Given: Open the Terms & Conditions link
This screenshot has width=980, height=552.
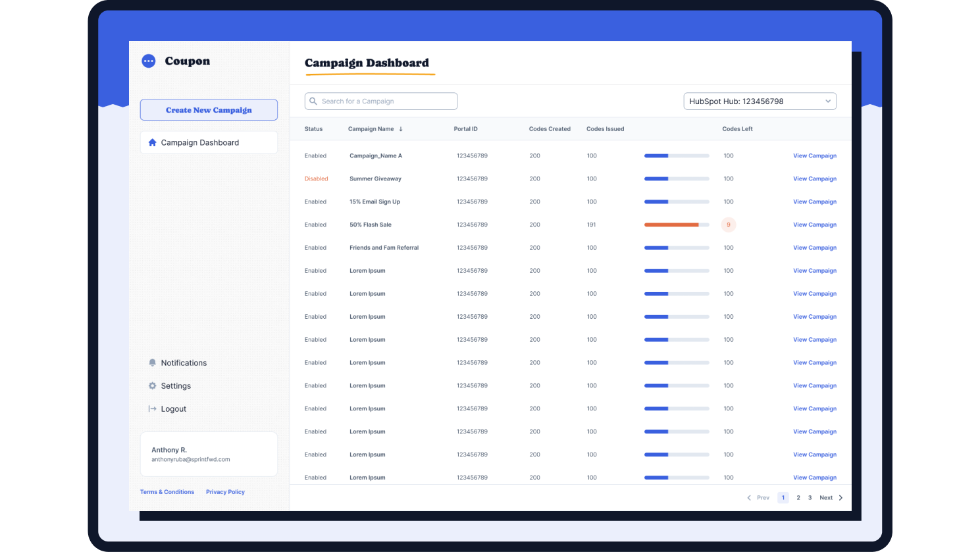Looking at the screenshot, I should (167, 492).
